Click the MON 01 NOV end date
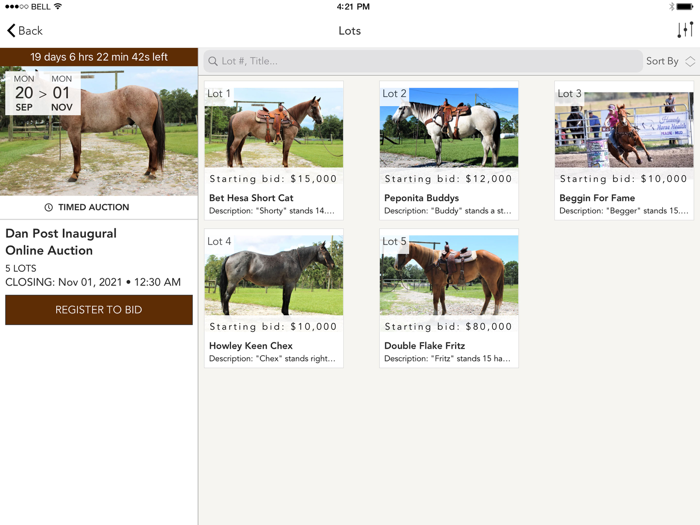This screenshot has width=700, height=525. (x=61, y=93)
